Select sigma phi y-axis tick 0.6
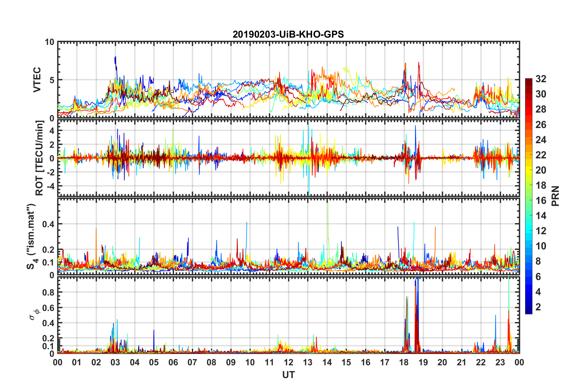Screen dimensions: 577x392 pyautogui.click(x=48, y=308)
